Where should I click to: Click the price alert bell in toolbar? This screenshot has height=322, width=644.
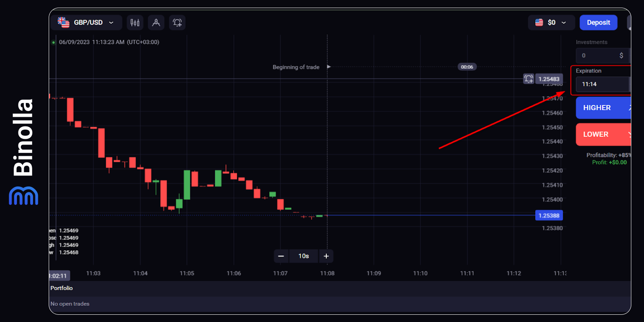[x=177, y=23]
